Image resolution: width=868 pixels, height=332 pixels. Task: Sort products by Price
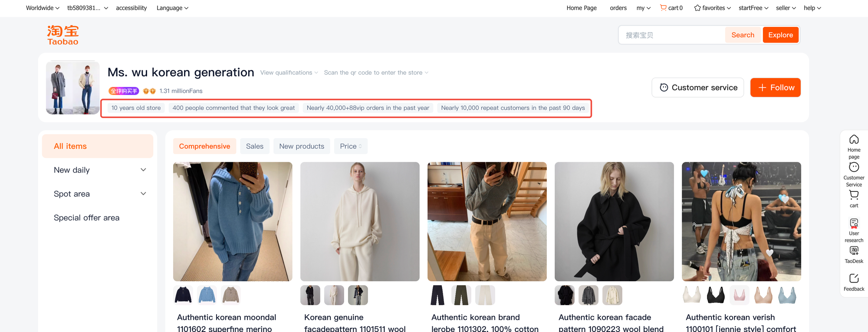coord(351,146)
